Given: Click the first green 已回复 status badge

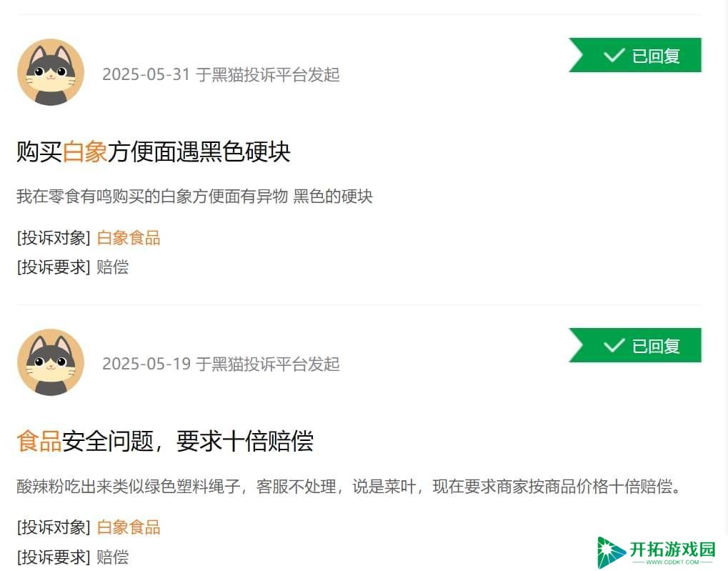Looking at the screenshot, I should (x=635, y=55).
